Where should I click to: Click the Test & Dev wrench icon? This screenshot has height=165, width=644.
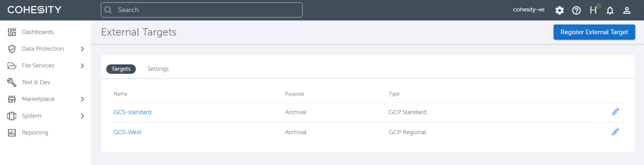click(x=12, y=82)
